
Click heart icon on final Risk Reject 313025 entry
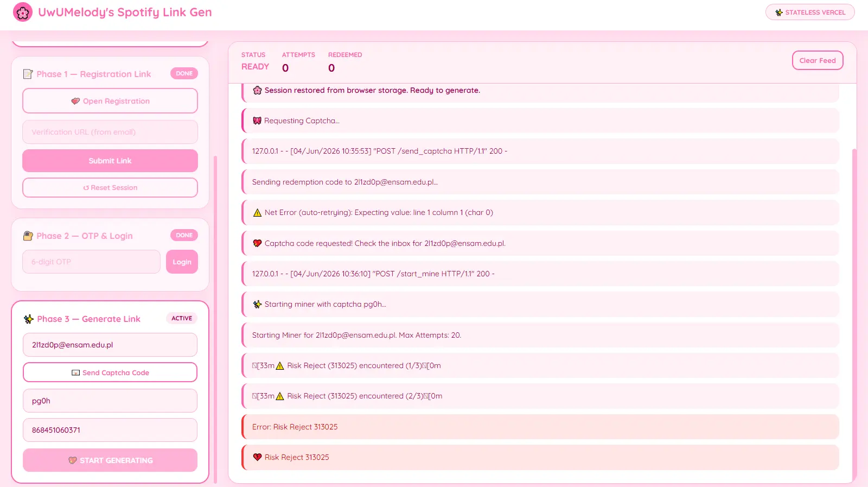[258, 457]
